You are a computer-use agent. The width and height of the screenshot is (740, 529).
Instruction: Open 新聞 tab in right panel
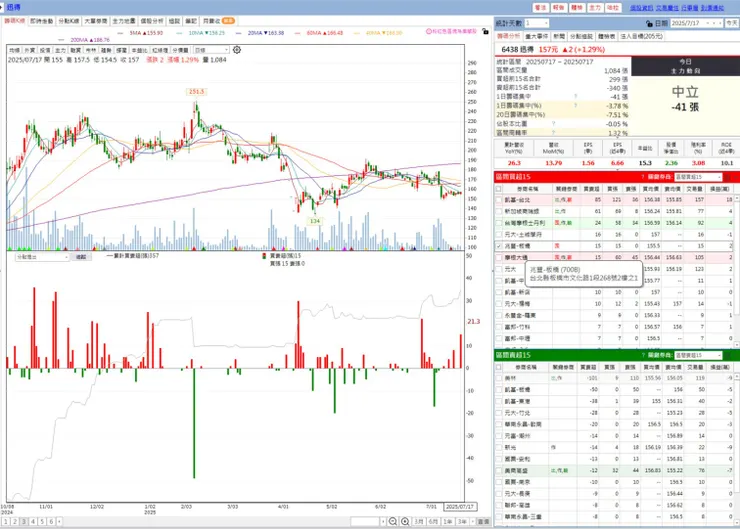point(559,36)
